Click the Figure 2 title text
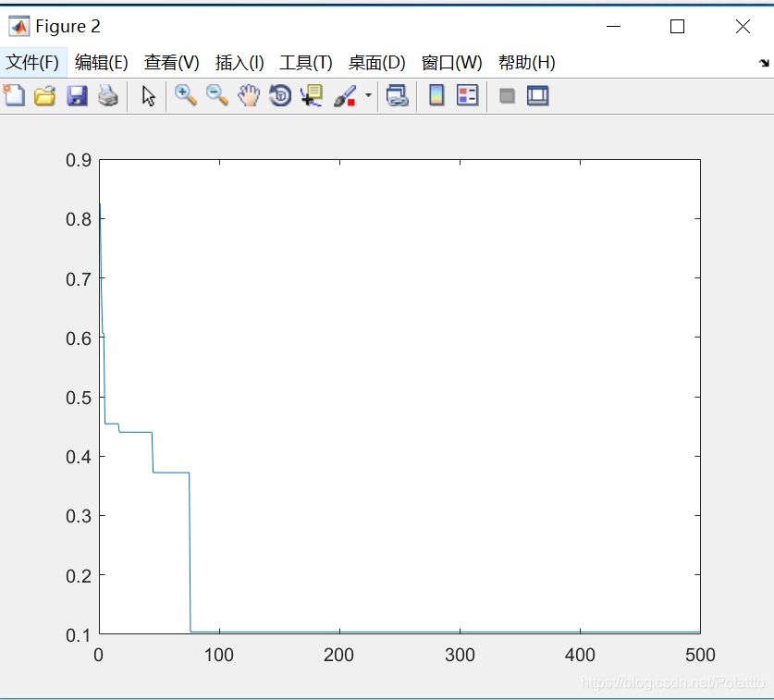Screen dimensions: 774x700 click(68, 26)
